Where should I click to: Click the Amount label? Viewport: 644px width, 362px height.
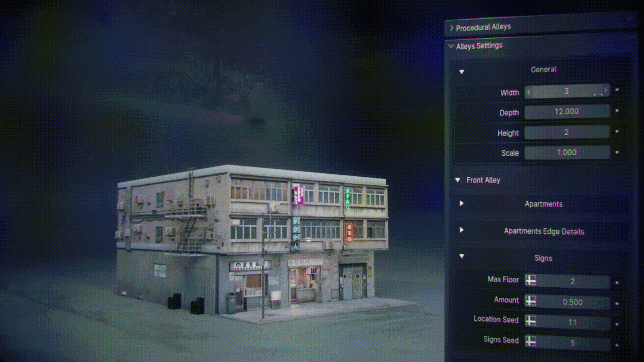[x=506, y=300]
